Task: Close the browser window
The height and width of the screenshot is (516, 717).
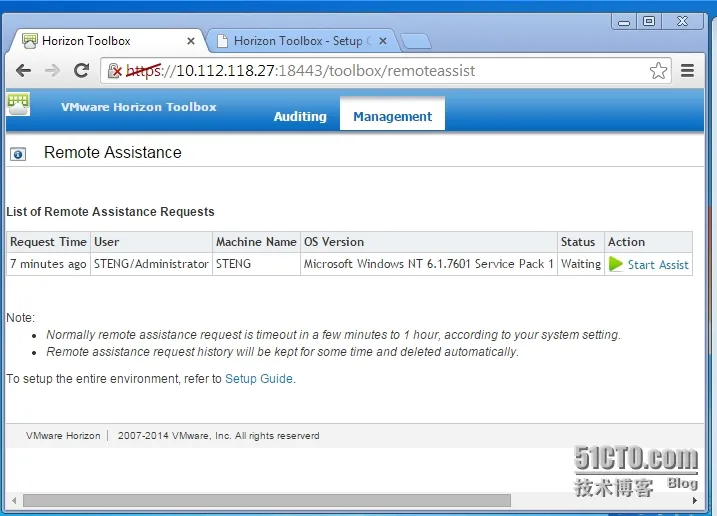Action: 682,22
